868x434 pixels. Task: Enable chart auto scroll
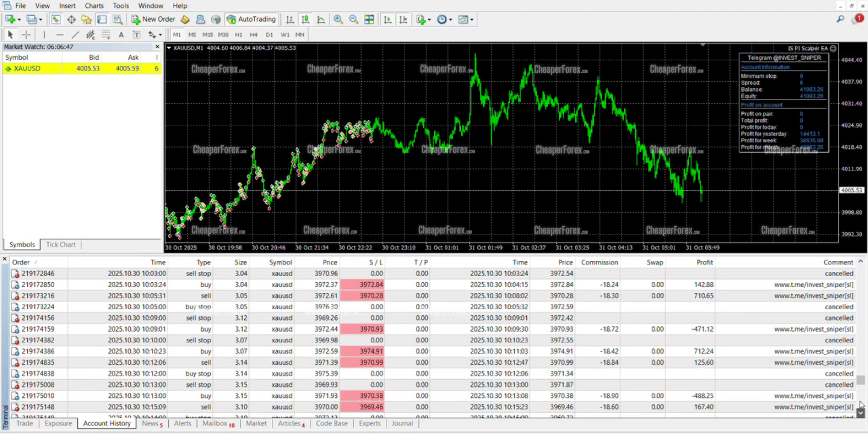pyautogui.click(x=388, y=19)
